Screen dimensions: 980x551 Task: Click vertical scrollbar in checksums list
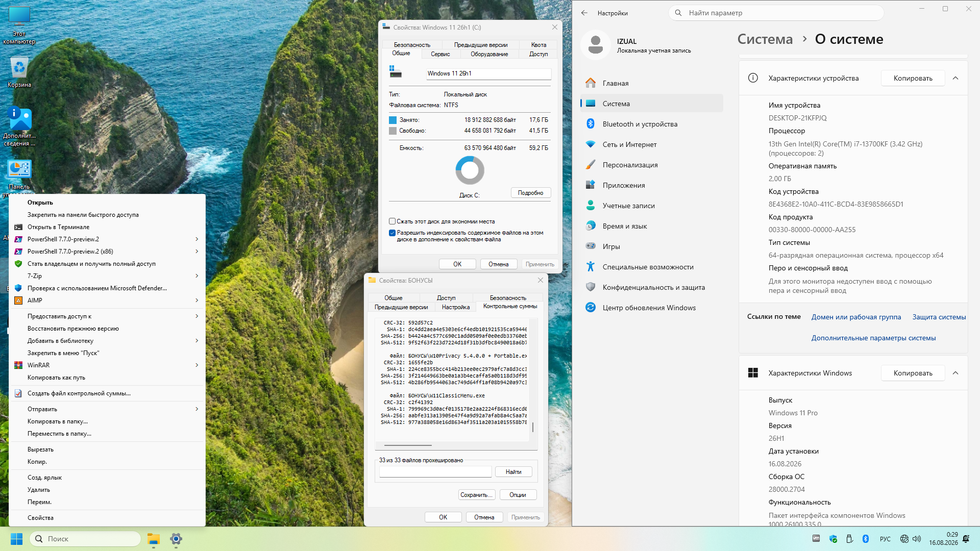pyautogui.click(x=533, y=427)
